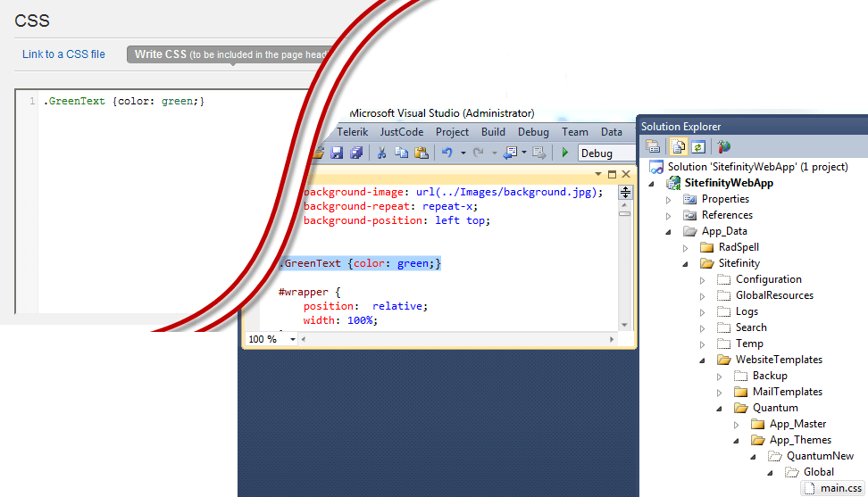The width and height of the screenshot is (868, 497).
Task: Close the code editor document window
Action: coord(626,174)
